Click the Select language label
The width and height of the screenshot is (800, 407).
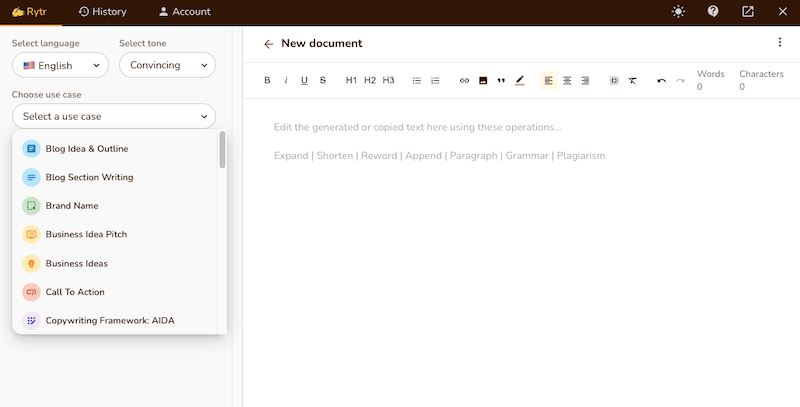pos(45,43)
